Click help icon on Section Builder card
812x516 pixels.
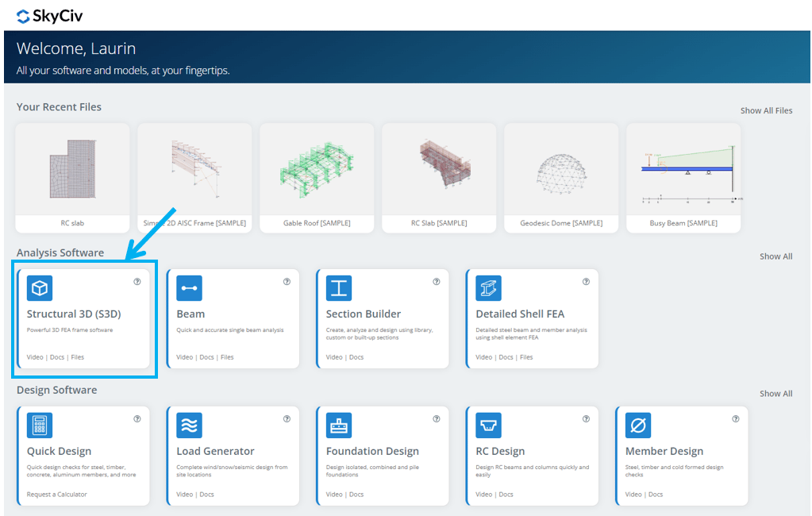pos(437,281)
